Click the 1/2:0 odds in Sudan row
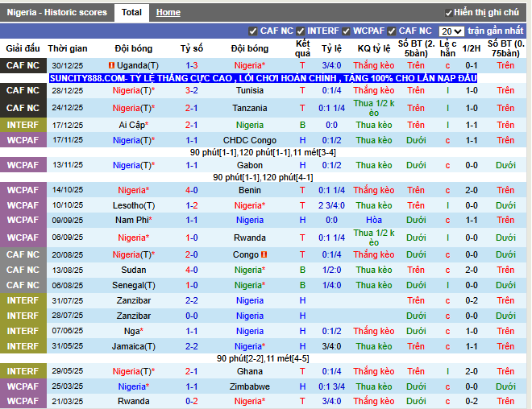 pos(331,270)
